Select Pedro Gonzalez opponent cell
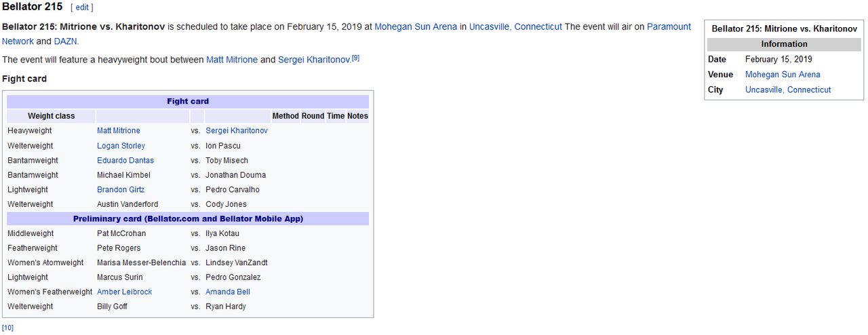Image resolution: width=868 pixels, height=335 pixels. (x=233, y=277)
